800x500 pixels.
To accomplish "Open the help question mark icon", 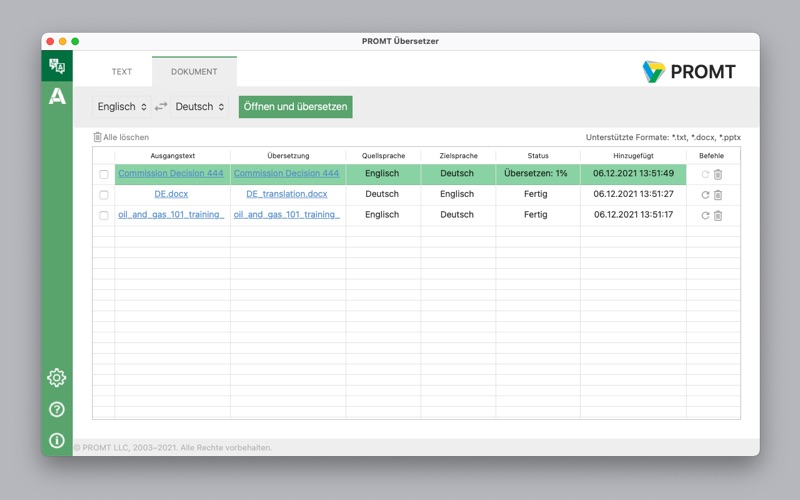I will (x=57, y=409).
